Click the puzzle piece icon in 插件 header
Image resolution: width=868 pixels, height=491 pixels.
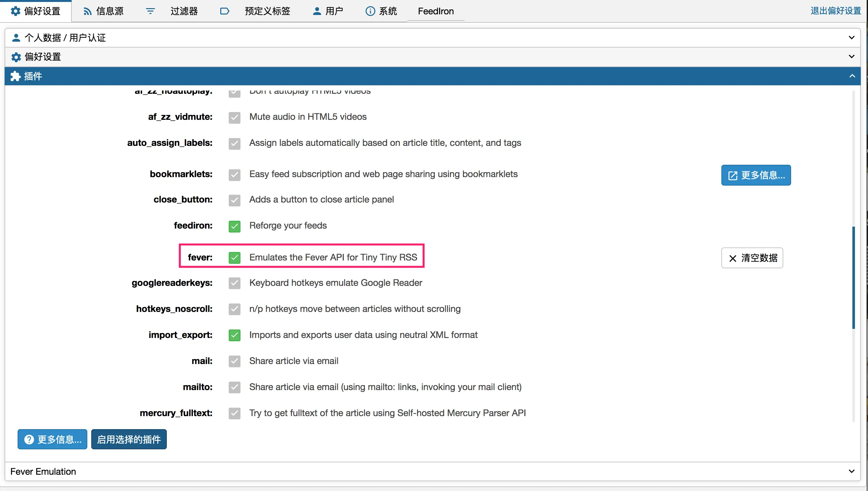16,76
